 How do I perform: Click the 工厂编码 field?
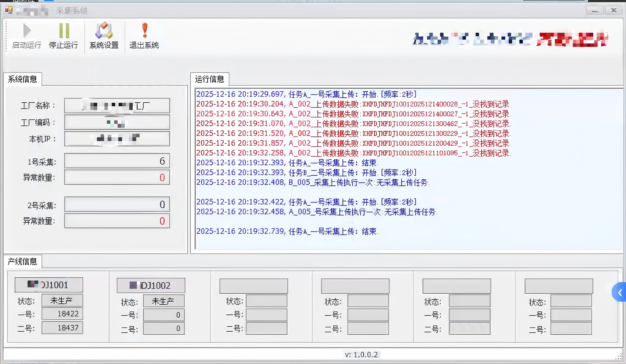[x=117, y=122]
